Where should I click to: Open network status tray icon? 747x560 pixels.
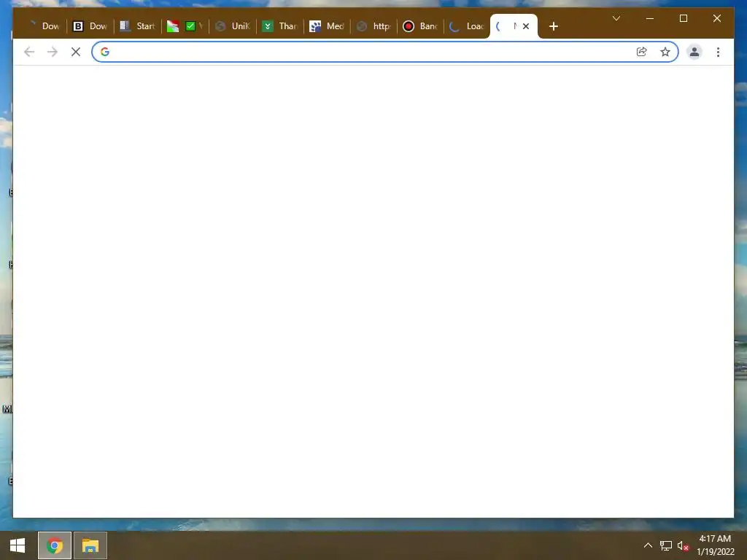click(665, 545)
